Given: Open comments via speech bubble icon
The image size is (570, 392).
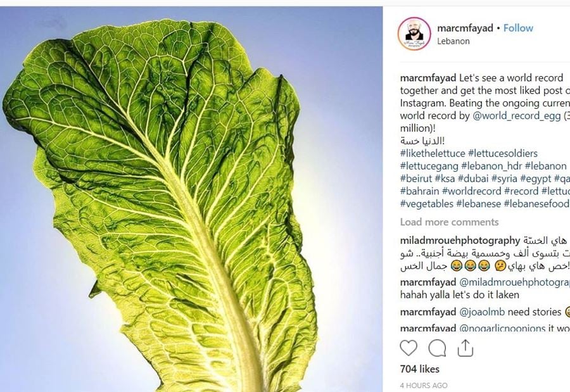Looking at the screenshot, I should (437, 348).
